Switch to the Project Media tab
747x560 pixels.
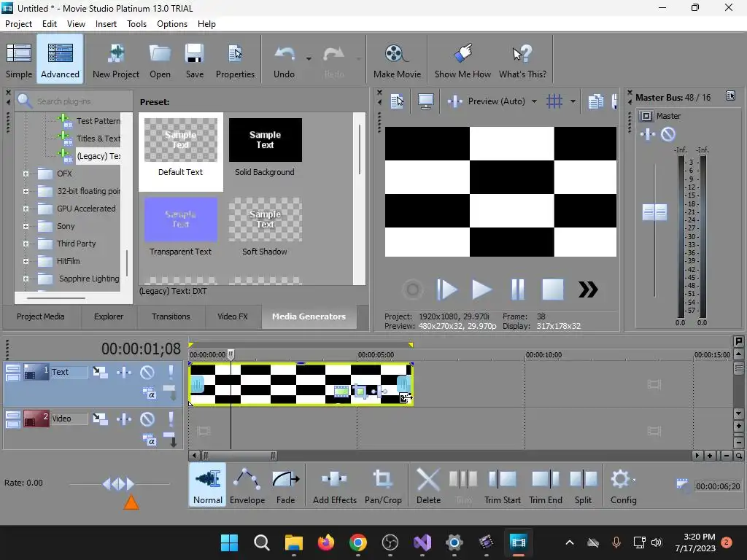(x=41, y=316)
